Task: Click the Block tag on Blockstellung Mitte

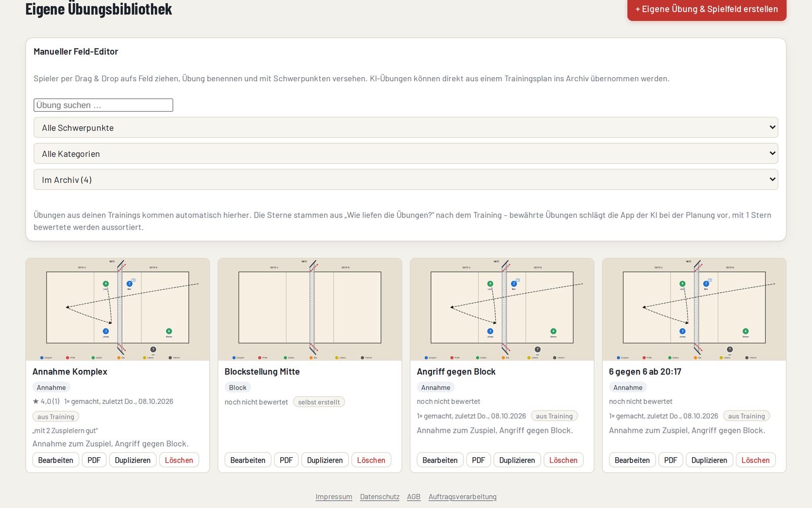Action: click(238, 388)
